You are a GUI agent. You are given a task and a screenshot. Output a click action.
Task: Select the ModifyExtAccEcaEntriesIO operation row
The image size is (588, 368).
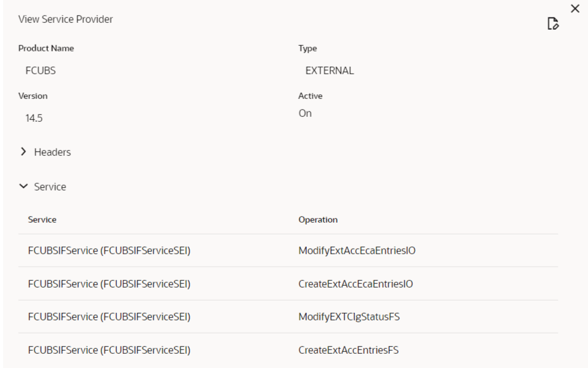288,250
